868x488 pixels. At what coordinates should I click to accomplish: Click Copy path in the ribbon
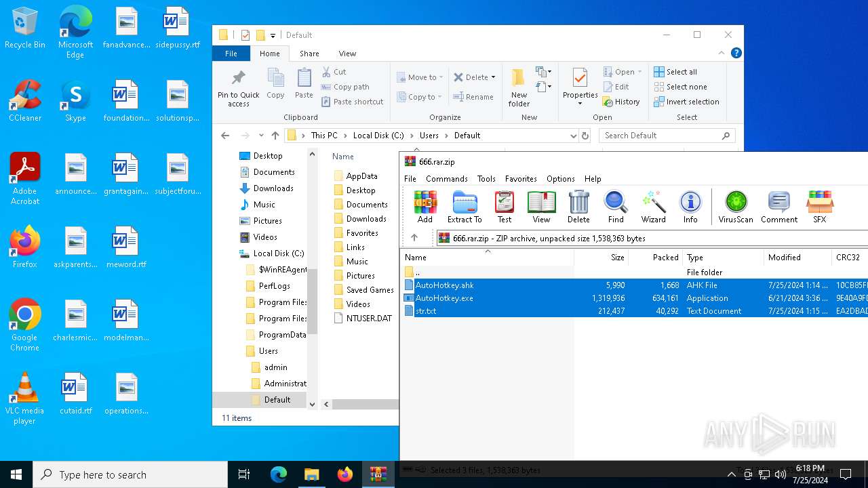345,87
